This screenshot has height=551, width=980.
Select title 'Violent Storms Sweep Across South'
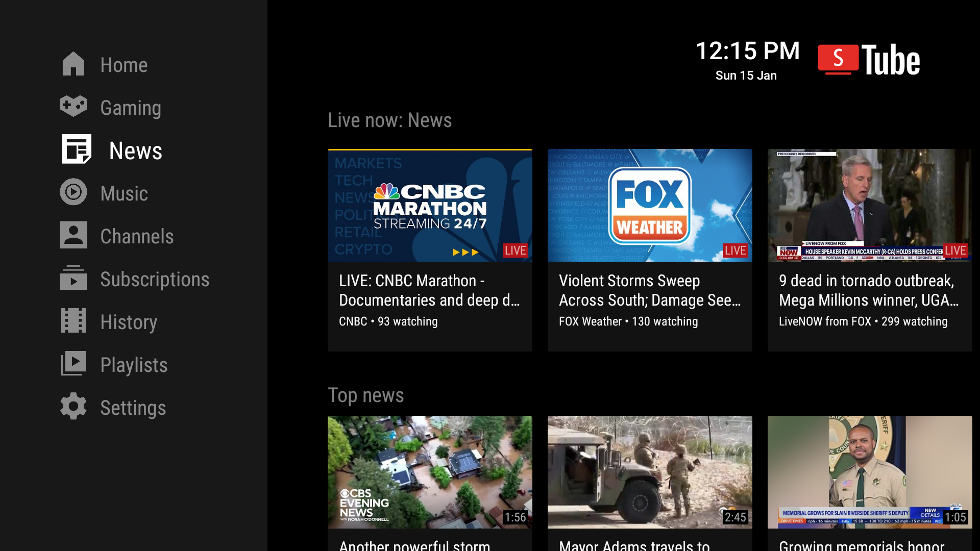click(650, 290)
